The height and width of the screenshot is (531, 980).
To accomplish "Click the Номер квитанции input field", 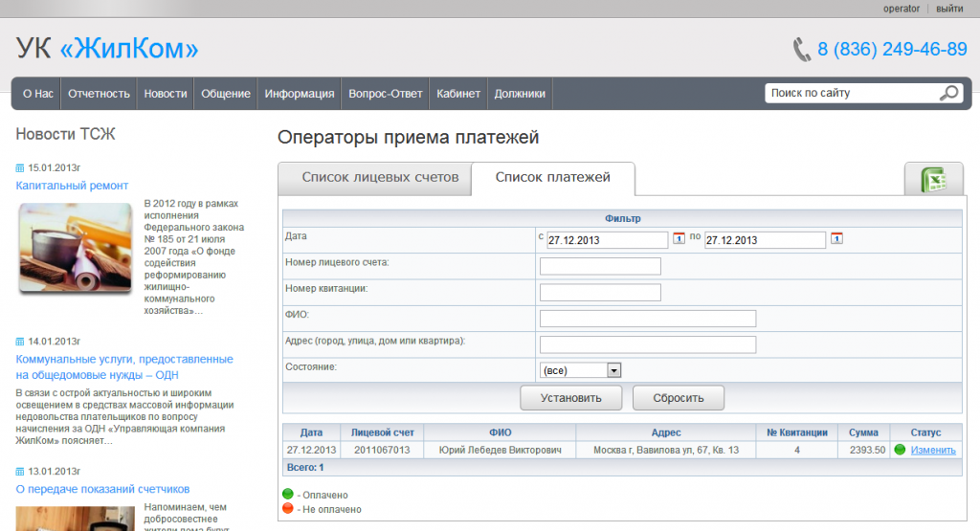I will (x=600, y=292).
